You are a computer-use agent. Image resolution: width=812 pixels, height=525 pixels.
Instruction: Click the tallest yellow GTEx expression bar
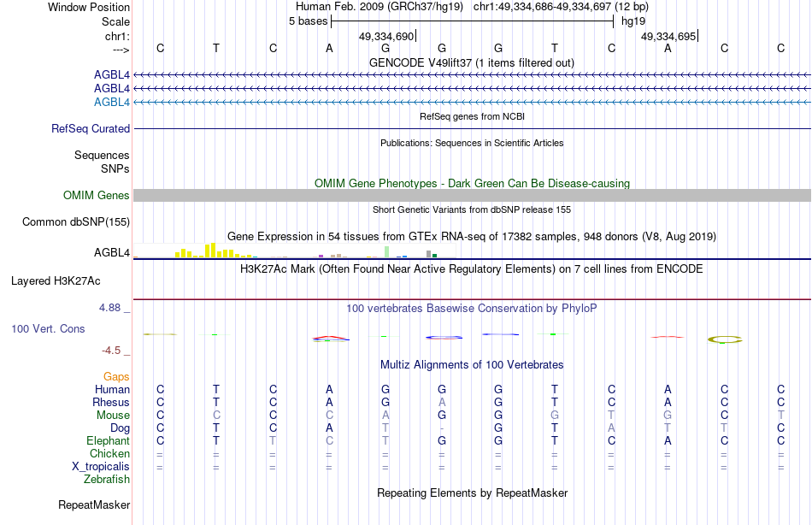point(212,251)
